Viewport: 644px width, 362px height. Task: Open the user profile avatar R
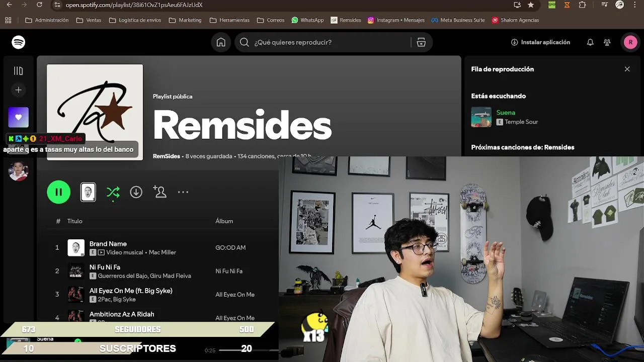click(x=630, y=42)
